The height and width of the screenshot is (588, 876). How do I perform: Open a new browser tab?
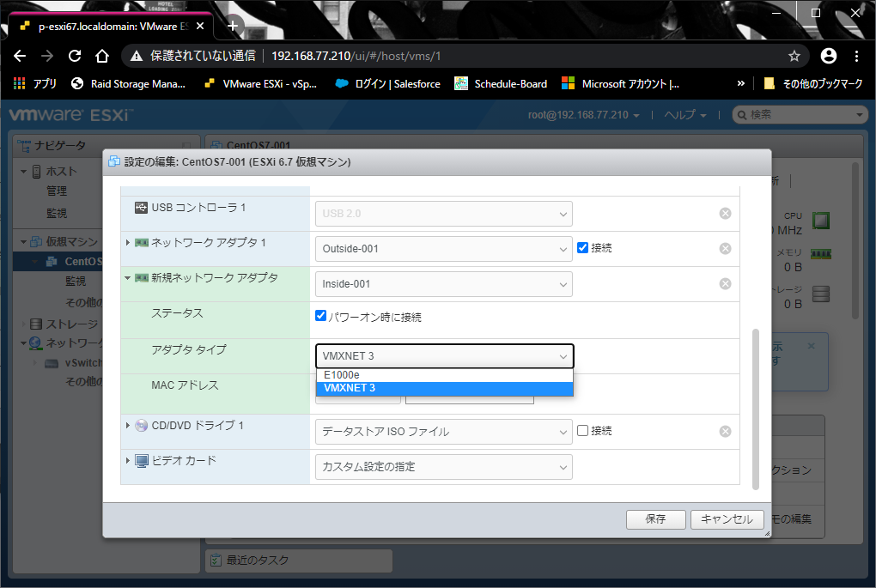(233, 26)
